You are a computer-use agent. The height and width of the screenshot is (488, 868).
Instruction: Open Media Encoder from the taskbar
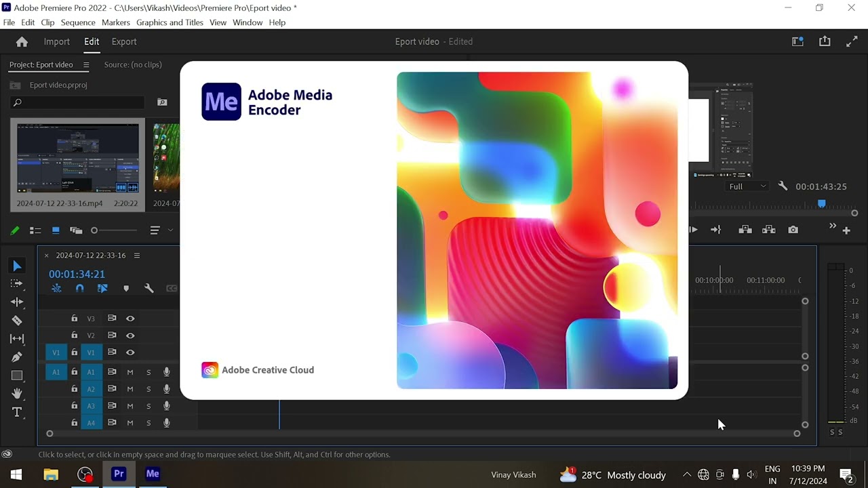point(153,474)
